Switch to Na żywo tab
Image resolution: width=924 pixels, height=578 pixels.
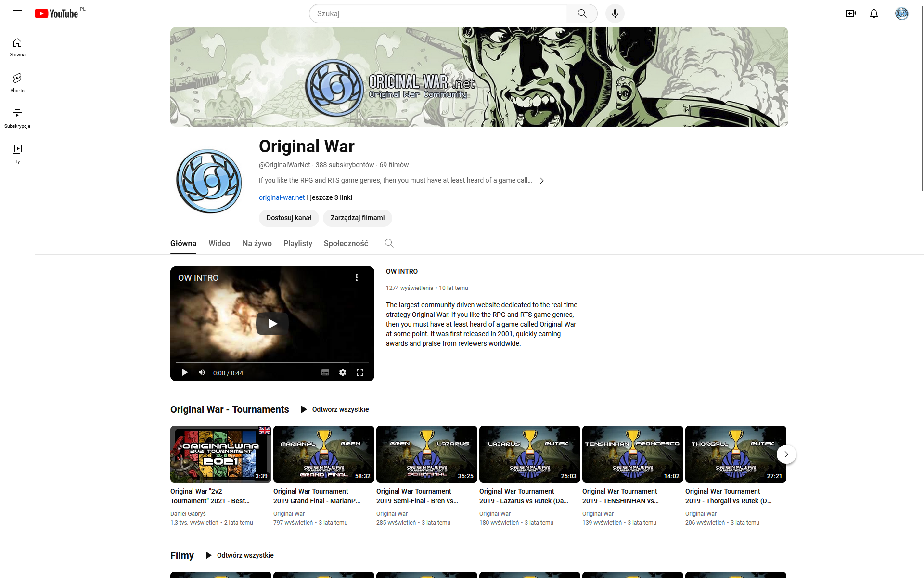pos(257,244)
